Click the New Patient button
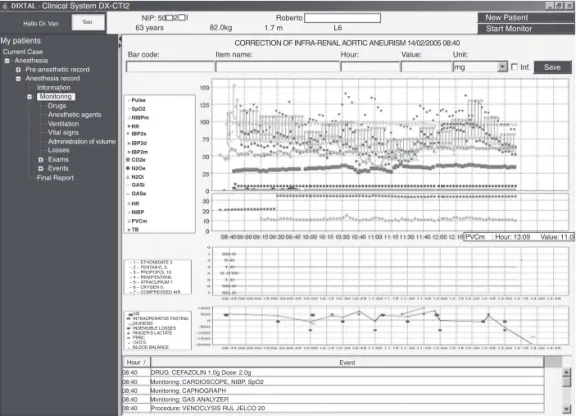 click(x=526, y=18)
